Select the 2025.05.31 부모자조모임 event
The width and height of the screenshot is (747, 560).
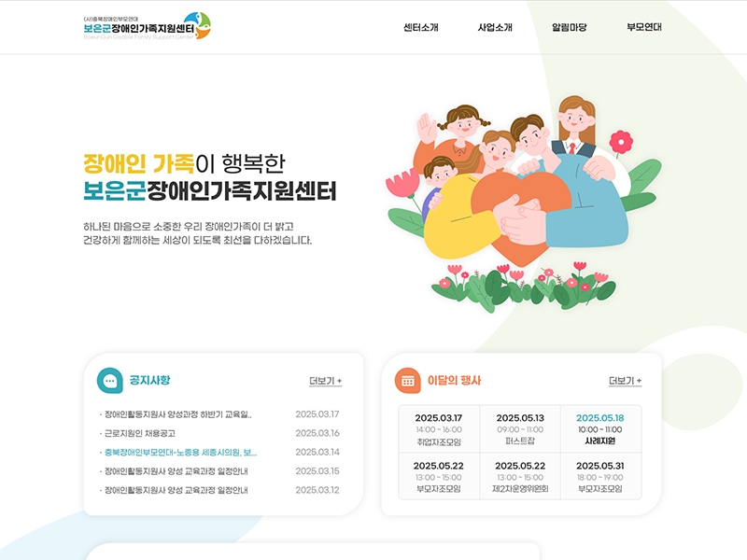click(600, 477)
